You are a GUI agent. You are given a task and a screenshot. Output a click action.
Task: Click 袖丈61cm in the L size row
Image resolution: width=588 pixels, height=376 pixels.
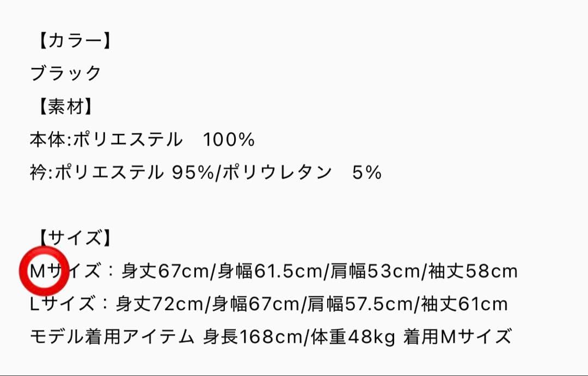coord(464,304)
